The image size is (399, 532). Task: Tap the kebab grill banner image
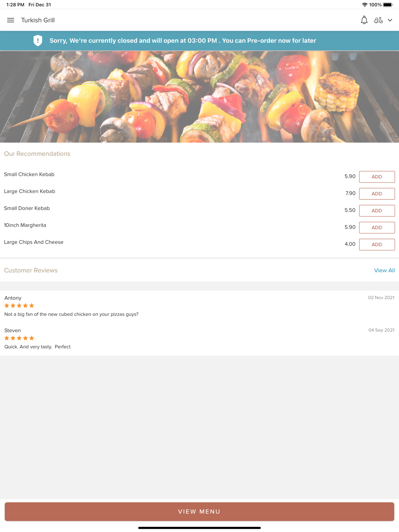coord(199,97)
